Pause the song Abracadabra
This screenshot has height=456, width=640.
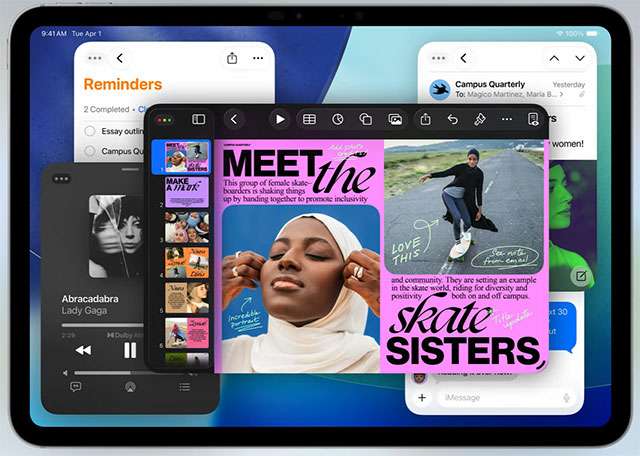(x=130, y=350)
